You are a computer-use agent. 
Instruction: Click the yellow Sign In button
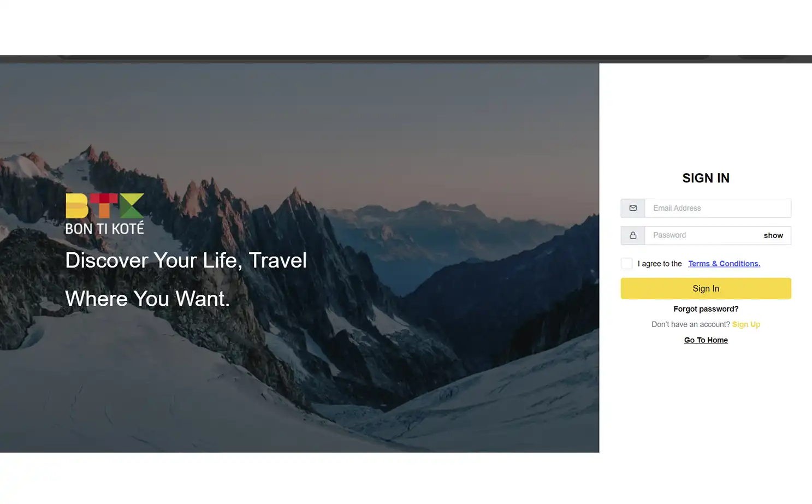click(x=706, y=288)
